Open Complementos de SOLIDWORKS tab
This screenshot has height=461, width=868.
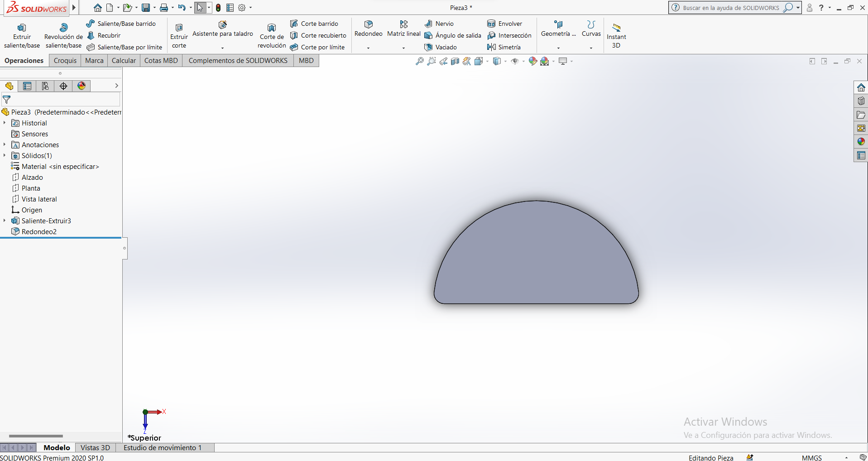tap(238, 61)
